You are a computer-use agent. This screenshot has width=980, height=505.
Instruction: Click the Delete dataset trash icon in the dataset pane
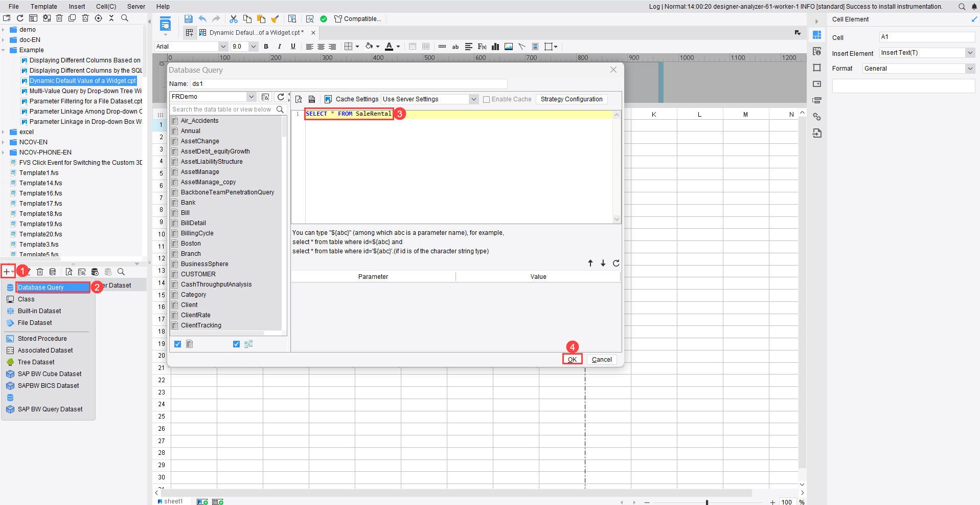(40, 272)
